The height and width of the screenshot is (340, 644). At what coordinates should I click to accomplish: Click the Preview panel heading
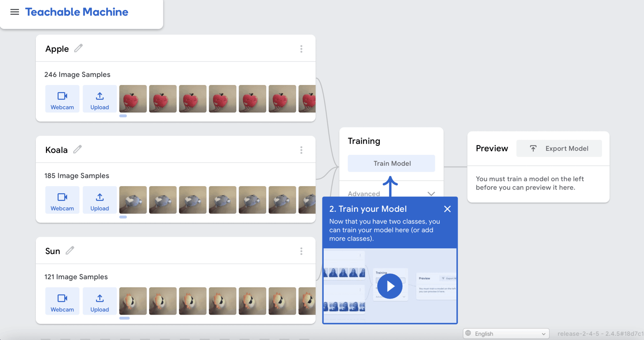click(492, 149)
